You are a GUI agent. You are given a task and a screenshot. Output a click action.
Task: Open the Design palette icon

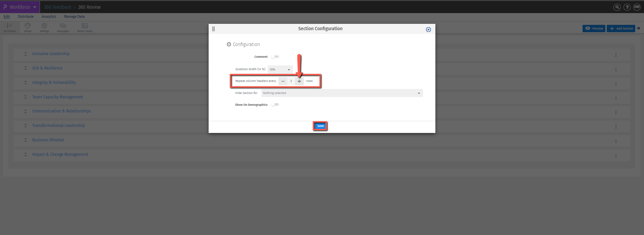point(28,27)
